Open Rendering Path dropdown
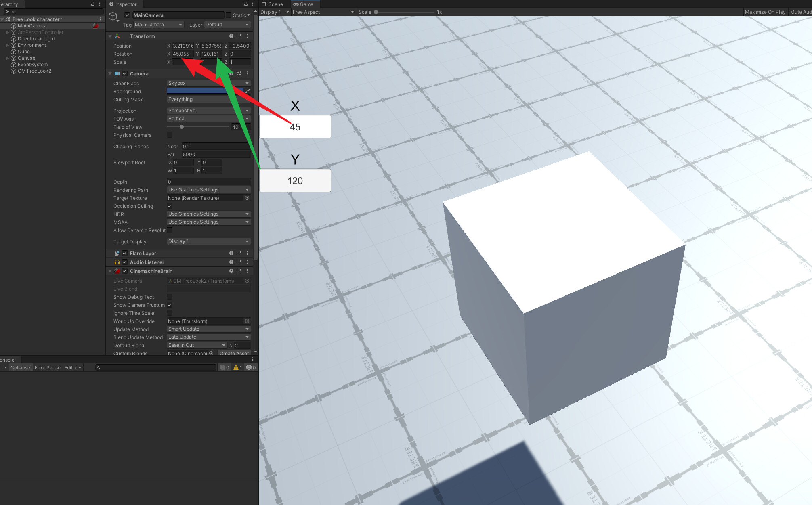Image resolution: width=812 pixels, height=505 pixels. [209, 190]
